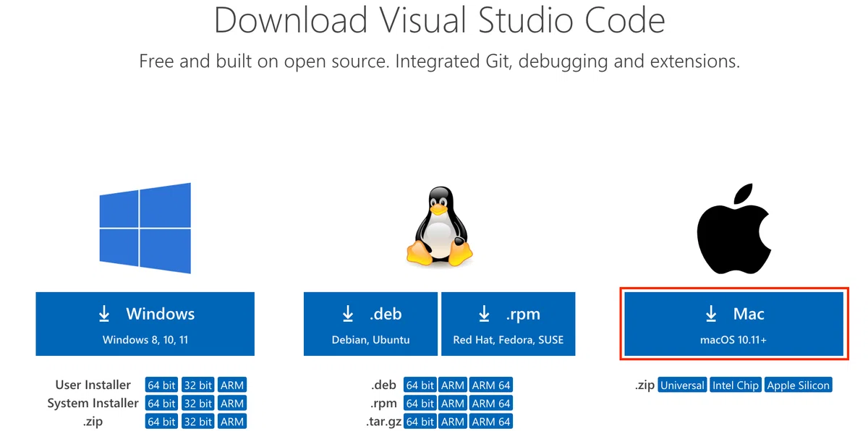Select System Installer 32 bit
This screenshot has width=868, height=431.
[x=197, y=403]
